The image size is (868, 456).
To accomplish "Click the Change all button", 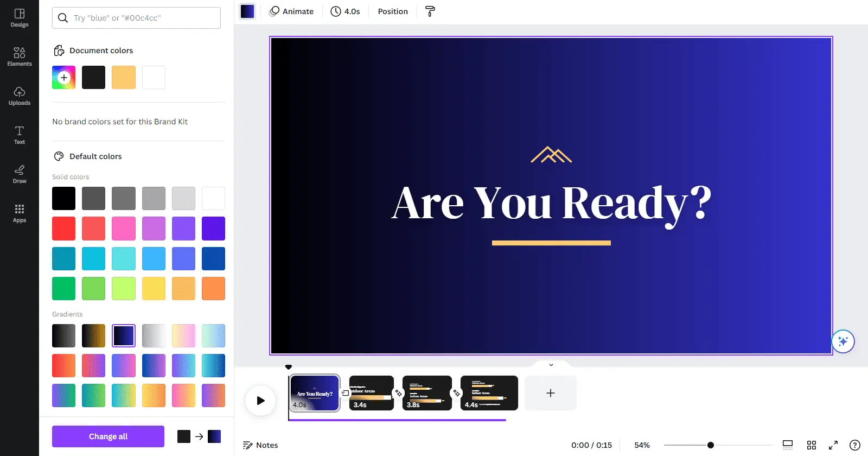I will coord(108,436).
